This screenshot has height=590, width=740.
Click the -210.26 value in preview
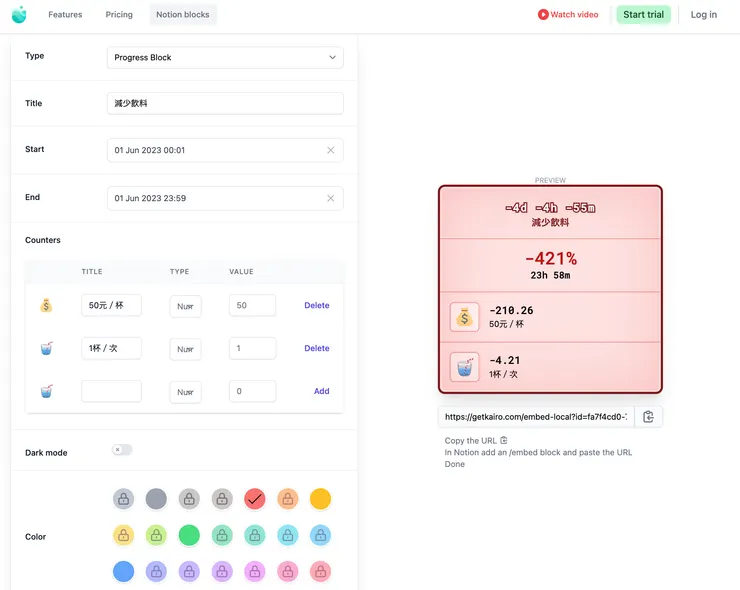(x=511, y=311)
